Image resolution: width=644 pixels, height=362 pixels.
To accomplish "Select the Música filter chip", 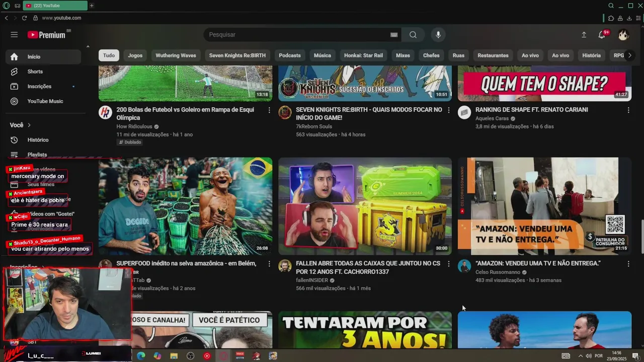I will (323, 55).
